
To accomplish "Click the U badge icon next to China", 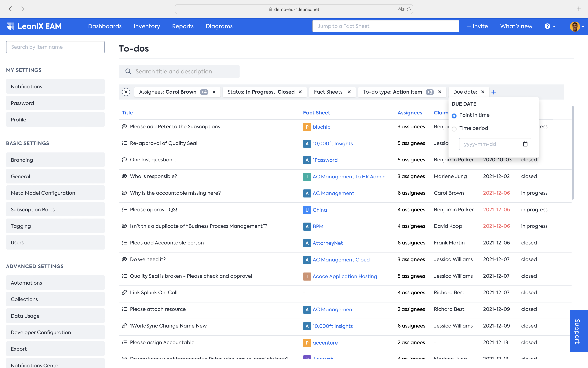I will coord(307,210).
